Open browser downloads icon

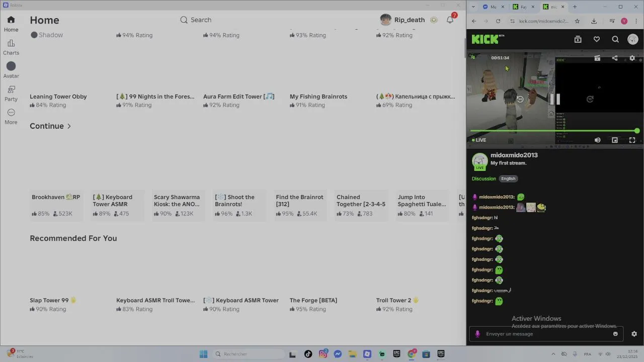coord(594,21)
